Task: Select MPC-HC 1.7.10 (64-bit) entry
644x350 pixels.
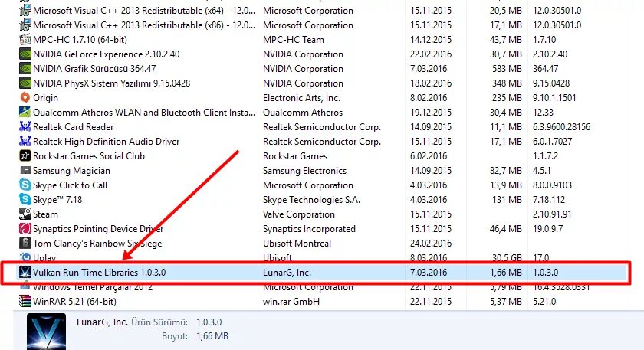Action: tap(80, 40)
